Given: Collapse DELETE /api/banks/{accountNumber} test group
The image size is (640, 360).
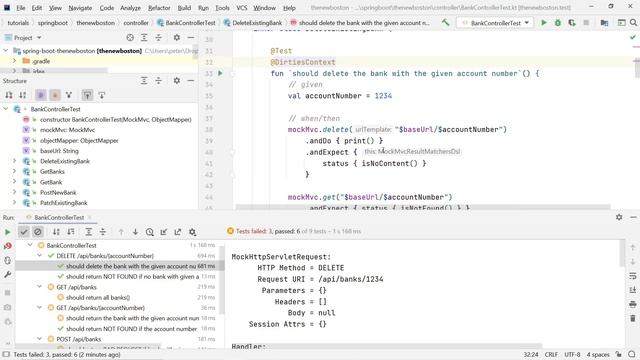Looking at the screenshot, I should [x=40, y=256].
